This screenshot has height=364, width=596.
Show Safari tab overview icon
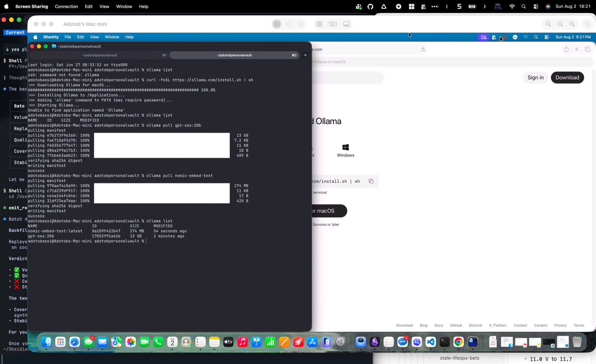click(588, 49)
